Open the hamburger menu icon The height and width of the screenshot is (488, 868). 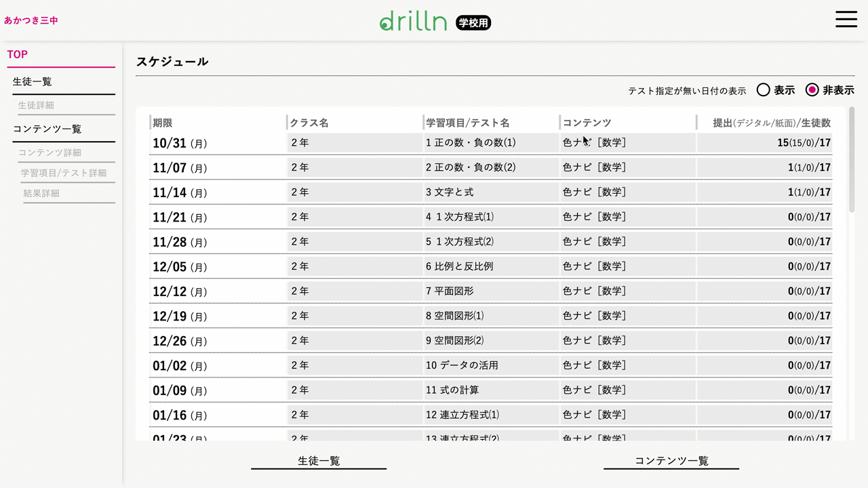846,19
